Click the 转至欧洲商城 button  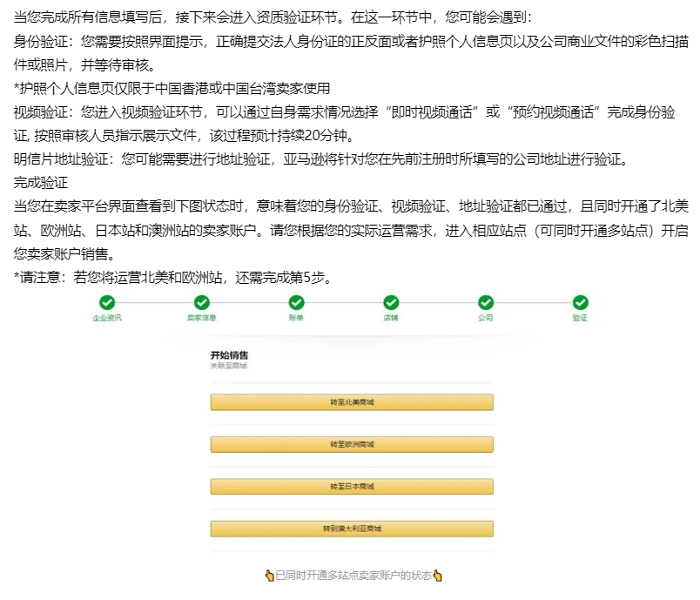tap(352, 444)
